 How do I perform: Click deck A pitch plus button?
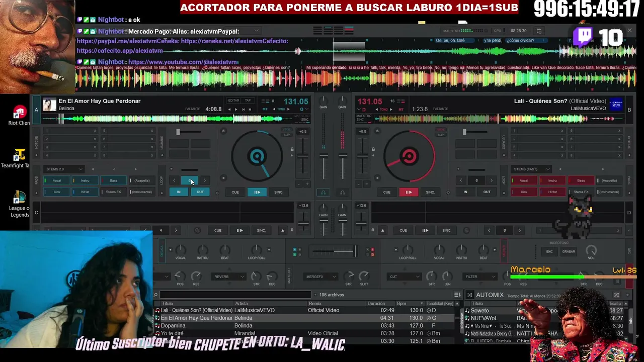pos(307,184)
